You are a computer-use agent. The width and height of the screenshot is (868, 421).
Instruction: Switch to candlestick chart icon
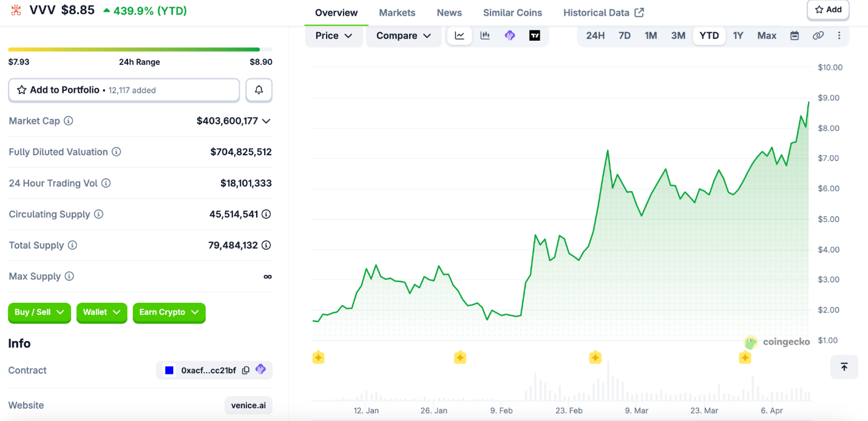pyautogui.click(x=485, y=36)
